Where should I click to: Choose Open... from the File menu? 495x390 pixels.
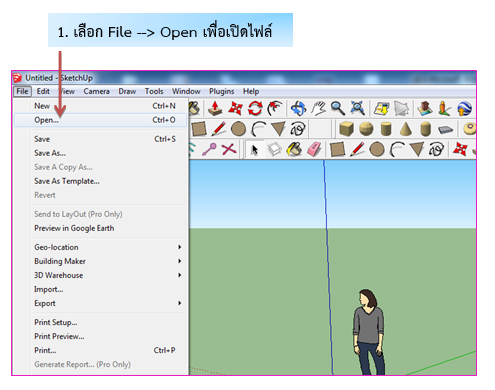pyautogui.click(x=101, y=120)
